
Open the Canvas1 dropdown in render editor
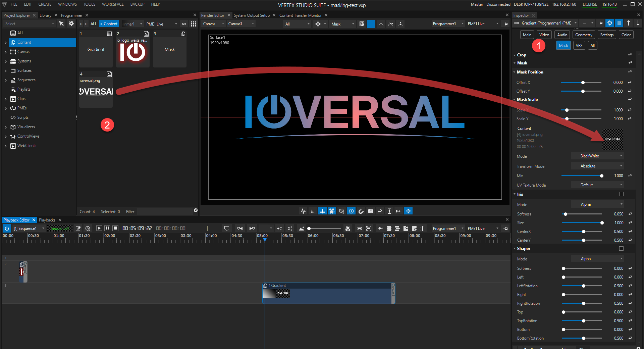[241, 24]
